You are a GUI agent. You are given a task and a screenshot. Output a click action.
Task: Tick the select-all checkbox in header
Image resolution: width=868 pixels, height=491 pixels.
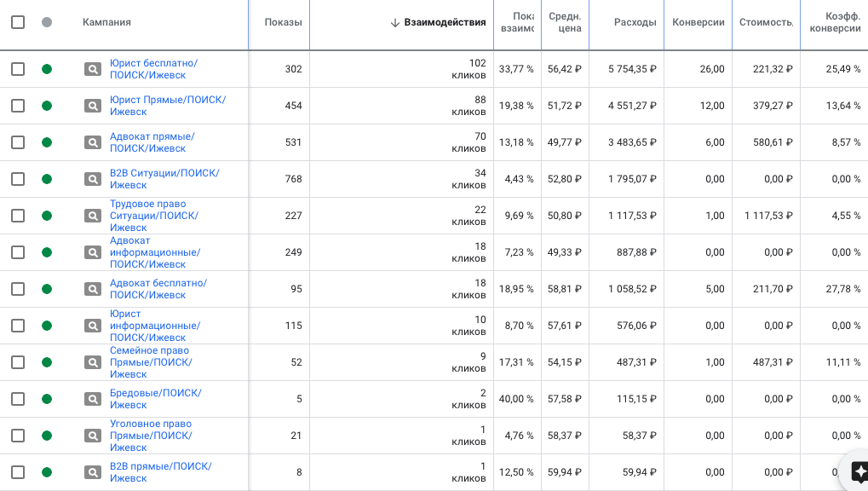pyautogui.click(x=18, y=22)
